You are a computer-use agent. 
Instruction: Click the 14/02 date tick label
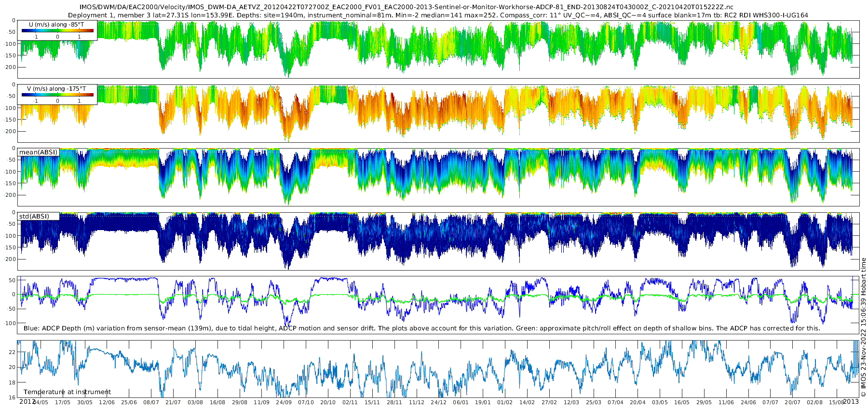click(528, 402)
